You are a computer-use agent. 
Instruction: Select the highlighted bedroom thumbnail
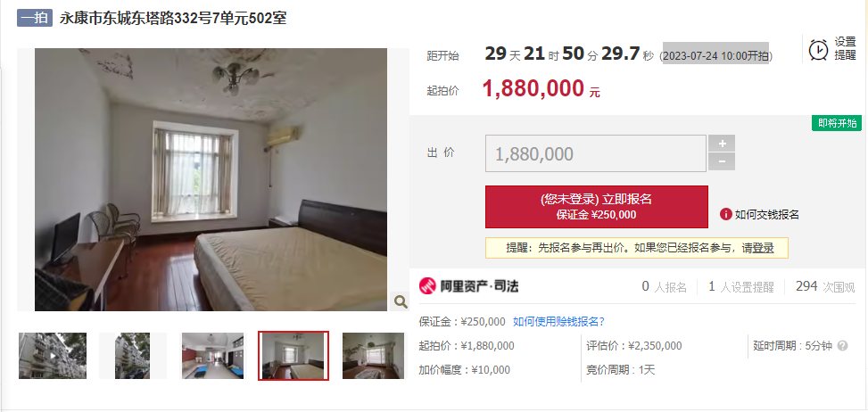pyautogui.click(x=293, y=356)
